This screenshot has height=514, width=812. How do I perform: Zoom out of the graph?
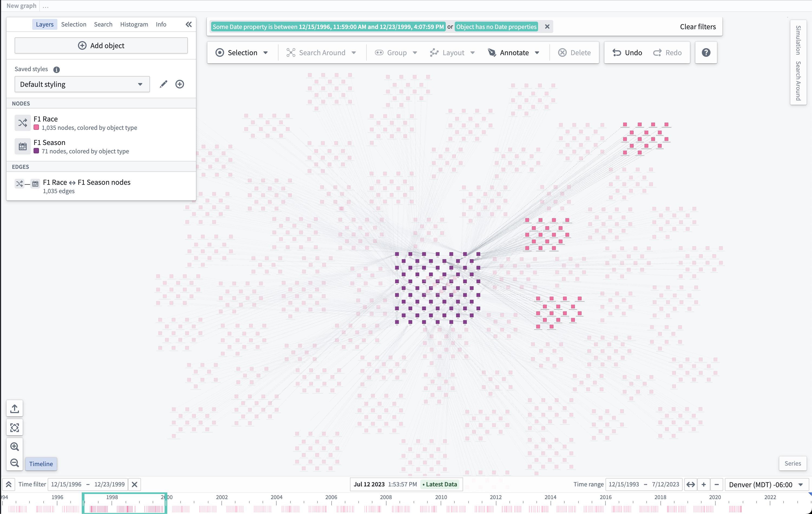(x=15, y=463)
